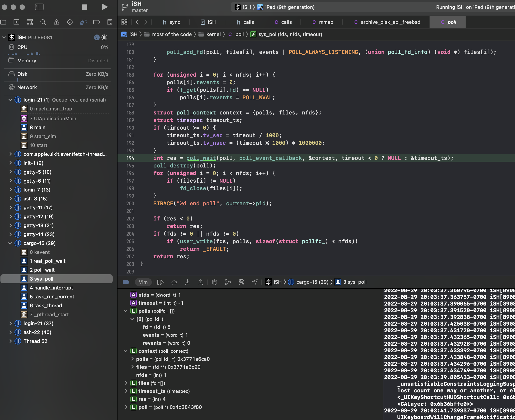Open the Symbol navigator
The width and height of the screenshot is (515, 420).
click(30, 22)
